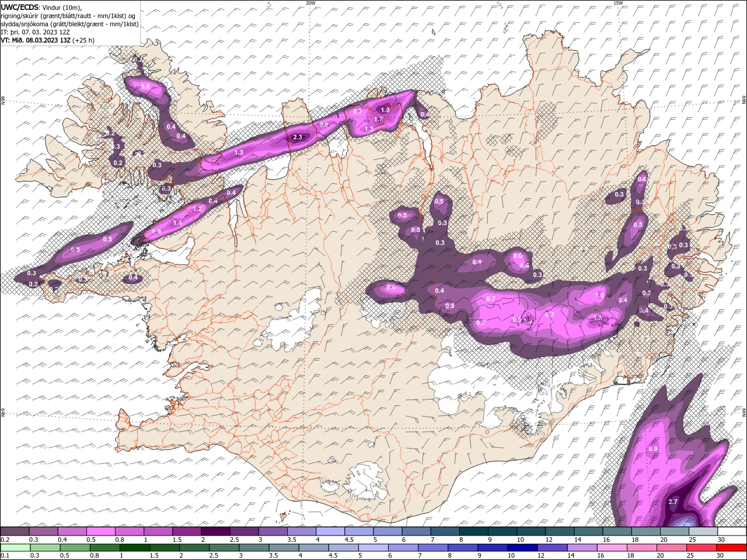Image resolution: width=747 pixels, height=560 pixels.
Task: Click the valid time 'VT: Mið. 08.03.2023 13Z'
Action: click(x=36, y=40)
